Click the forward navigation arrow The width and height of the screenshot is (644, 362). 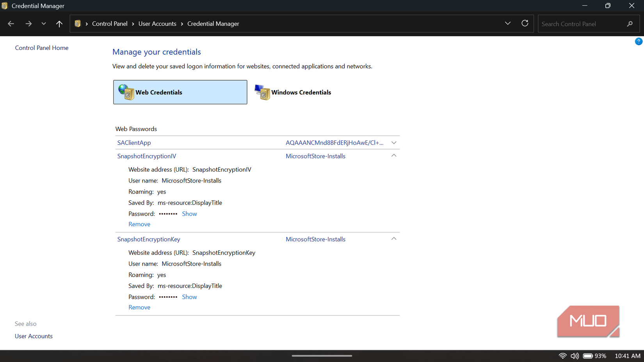pyautogui.click(x=28, y=24)
